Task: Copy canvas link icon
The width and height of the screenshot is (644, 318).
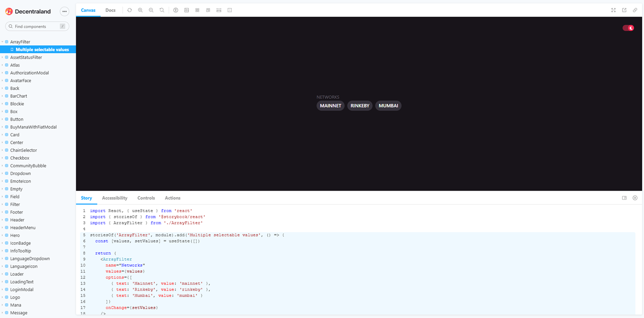Action: coord(635,10)
